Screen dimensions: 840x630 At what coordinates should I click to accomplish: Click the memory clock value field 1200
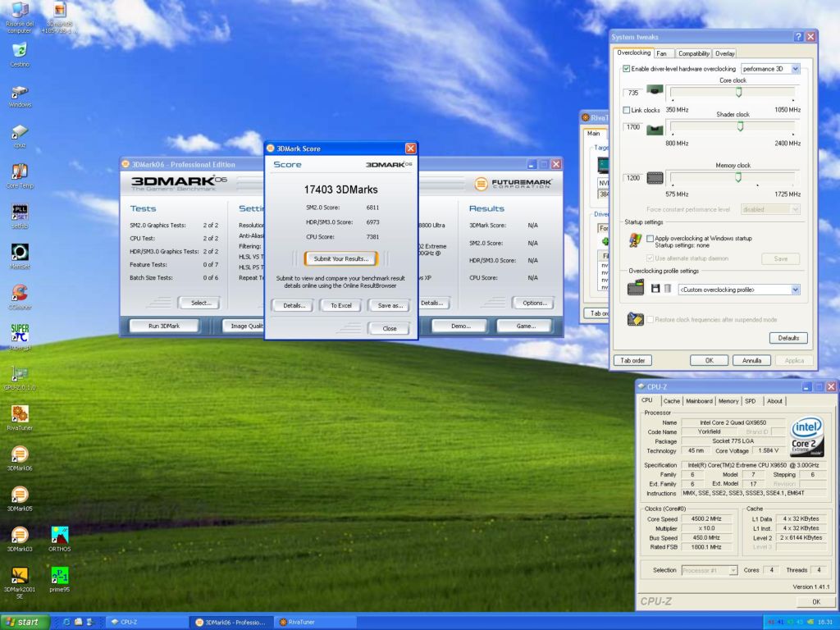[x=633, y=178]
